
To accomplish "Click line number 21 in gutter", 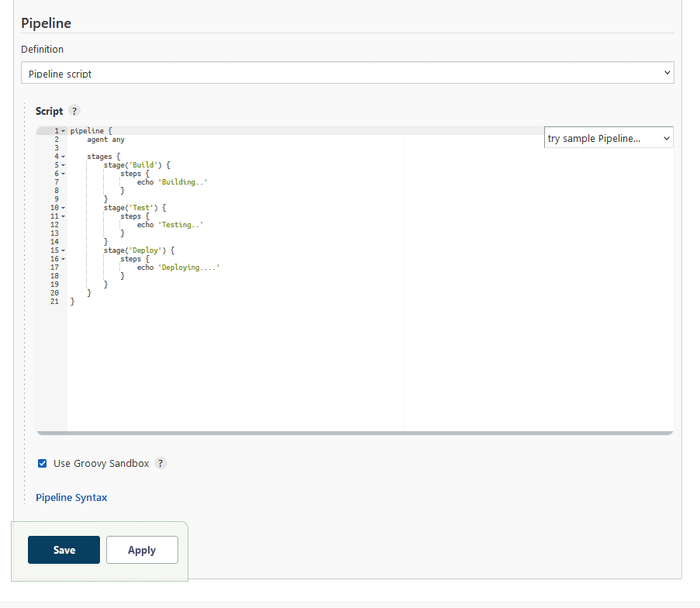I will click(x=54, y=302).
